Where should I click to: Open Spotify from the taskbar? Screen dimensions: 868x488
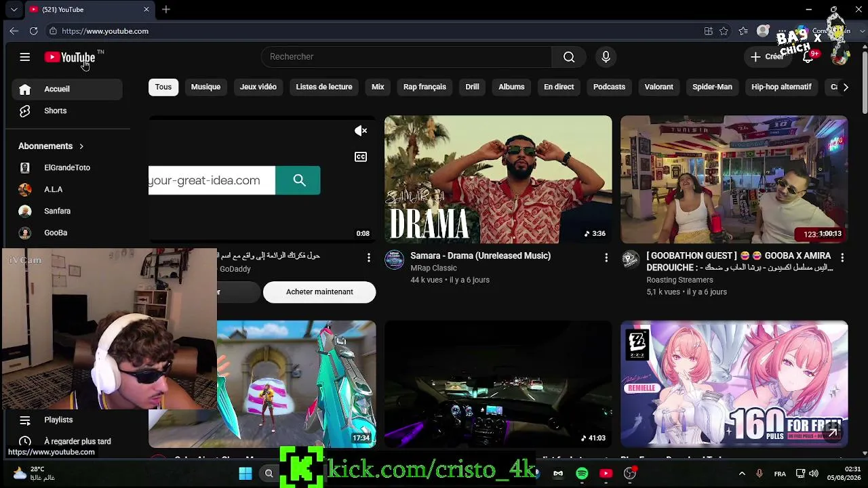pos(582,474)
